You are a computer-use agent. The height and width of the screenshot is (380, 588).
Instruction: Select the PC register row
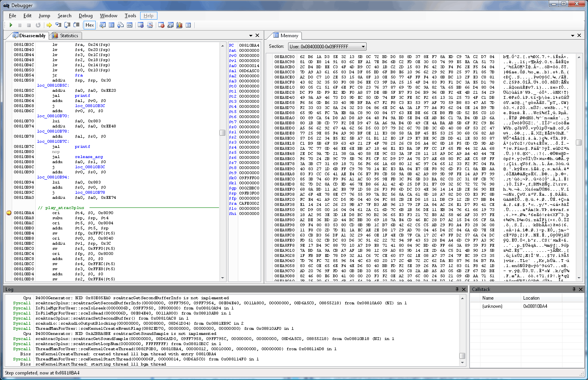pyautogui.click(x=244, y=45)
